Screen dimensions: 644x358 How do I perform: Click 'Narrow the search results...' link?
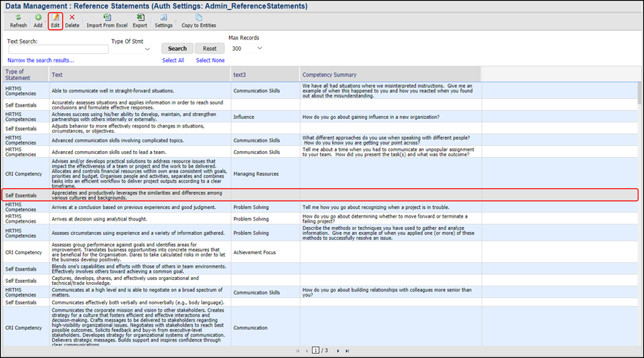[41, 61]
